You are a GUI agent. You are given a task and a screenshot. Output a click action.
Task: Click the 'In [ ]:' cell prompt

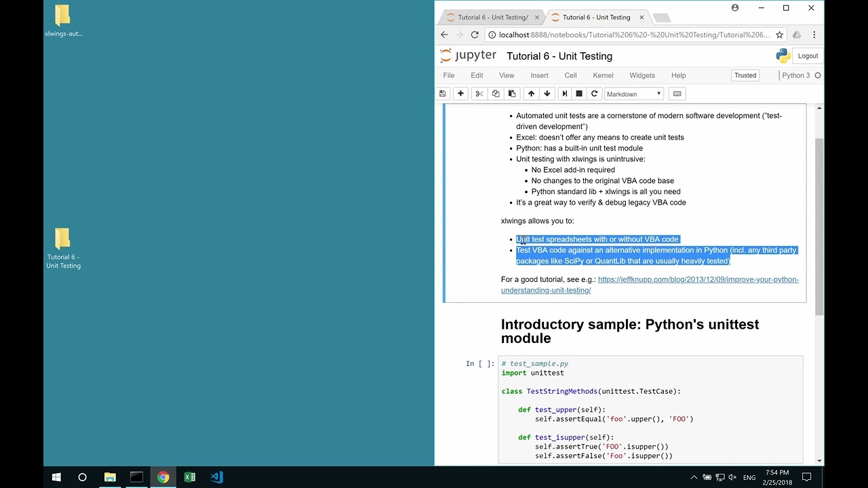click(480, 364)
